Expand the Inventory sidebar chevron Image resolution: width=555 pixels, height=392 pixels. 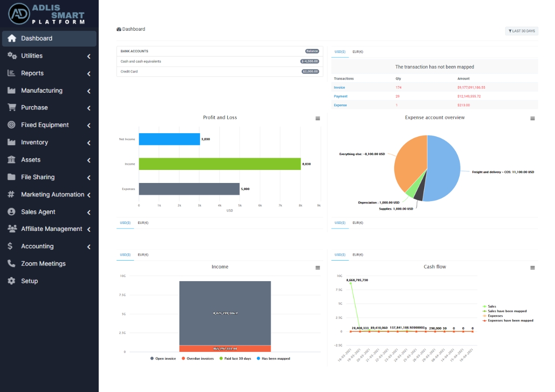88,143
